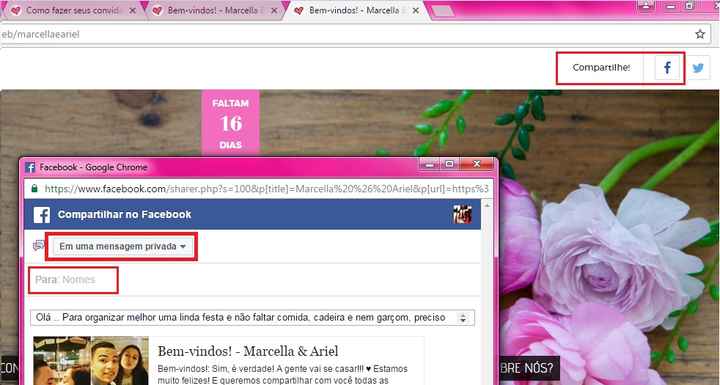Click the 'Bem-vindos! - Marcella & Ariel' preview title

tap(248, 351)
